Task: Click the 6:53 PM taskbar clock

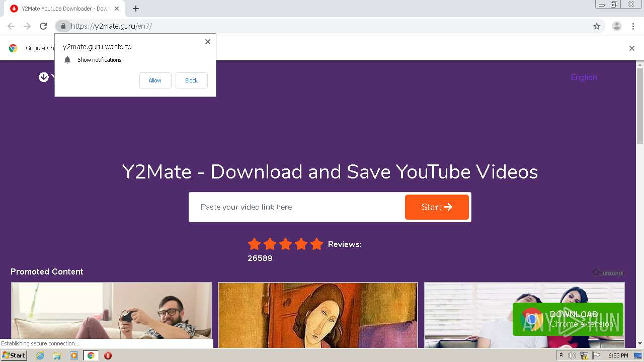Action: [x=618, y=355]
